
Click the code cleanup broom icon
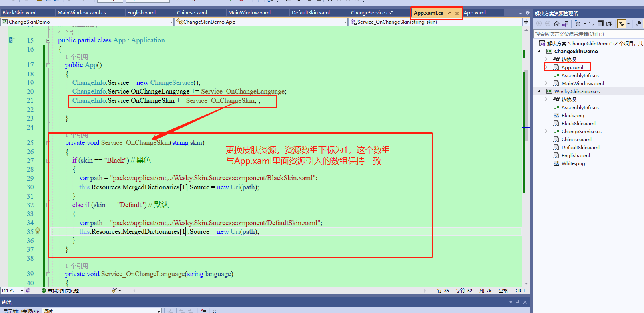(114, 291)
